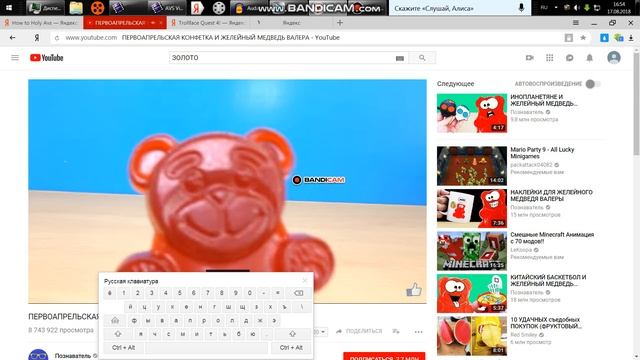
Task: Tap the "5" key on virtual keyboard
Action: (x=180, y=293)
